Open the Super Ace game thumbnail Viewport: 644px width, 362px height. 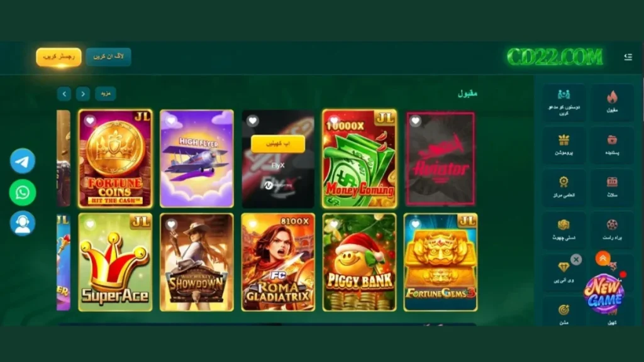pyautogui.click(x=116, y=262)
